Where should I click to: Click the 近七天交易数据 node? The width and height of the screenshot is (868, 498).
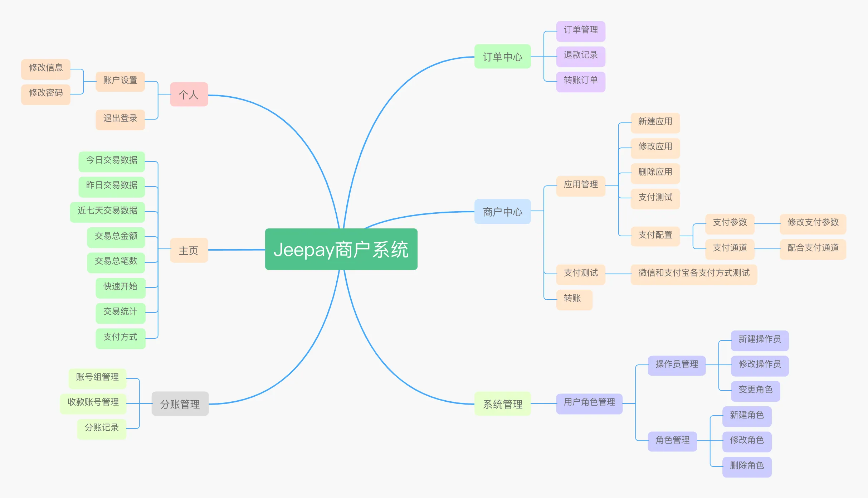[x=107, y=212]
